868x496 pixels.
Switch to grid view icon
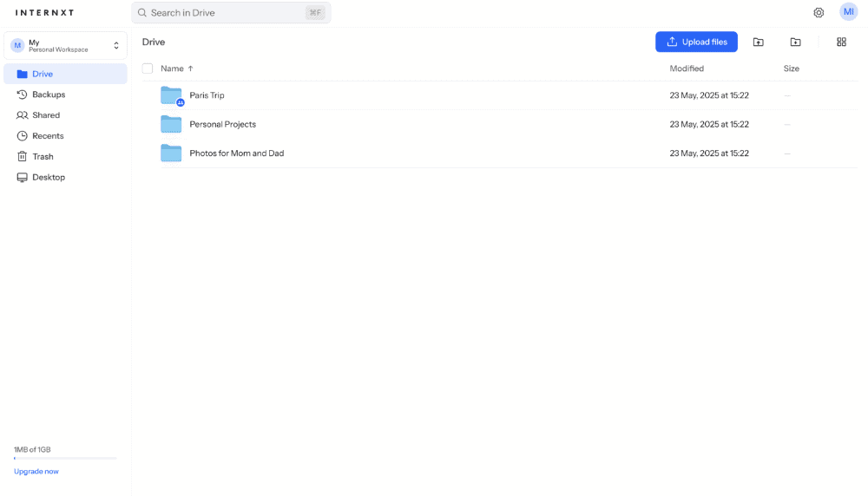click(x=841, y=42)
